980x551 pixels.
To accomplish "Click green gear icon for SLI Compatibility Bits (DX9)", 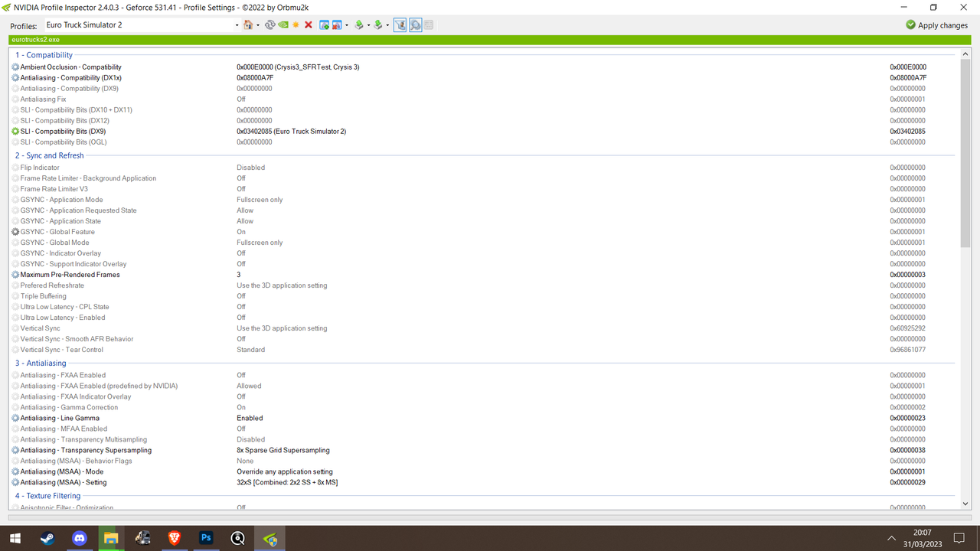I will 15,132.
